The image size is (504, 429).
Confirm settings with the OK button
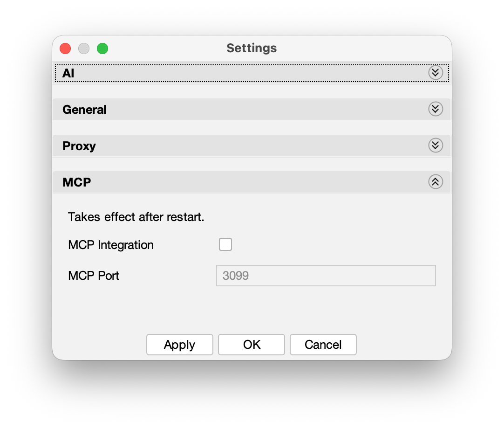[x=251, y=345]
